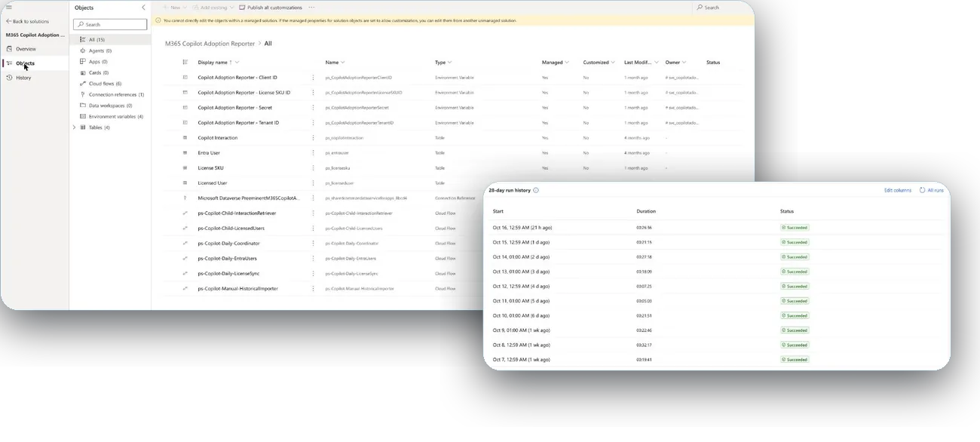Open the Oct 13, 01:00 AM run
The height and width of the screenshot is (442, 980).
tap(521, 272)
